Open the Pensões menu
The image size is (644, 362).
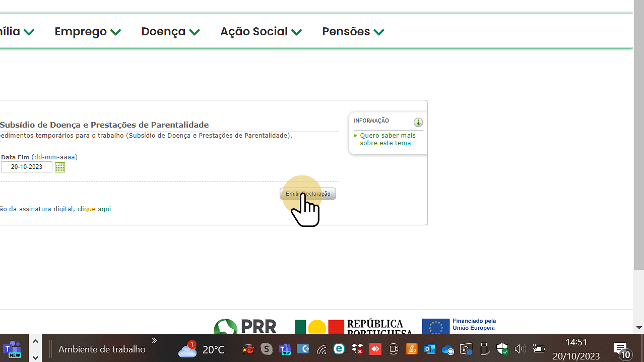353,31
